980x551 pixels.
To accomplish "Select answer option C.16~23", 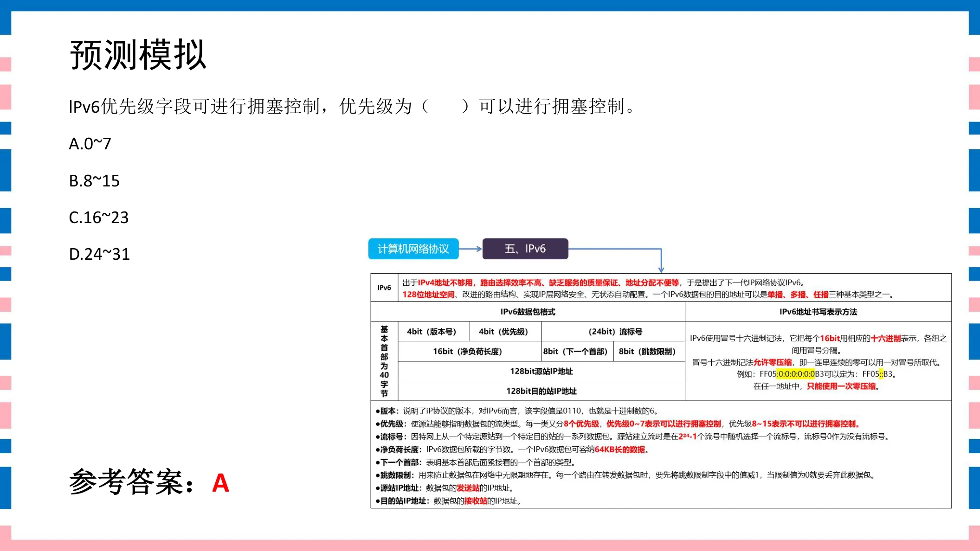I will coord(99,217).
